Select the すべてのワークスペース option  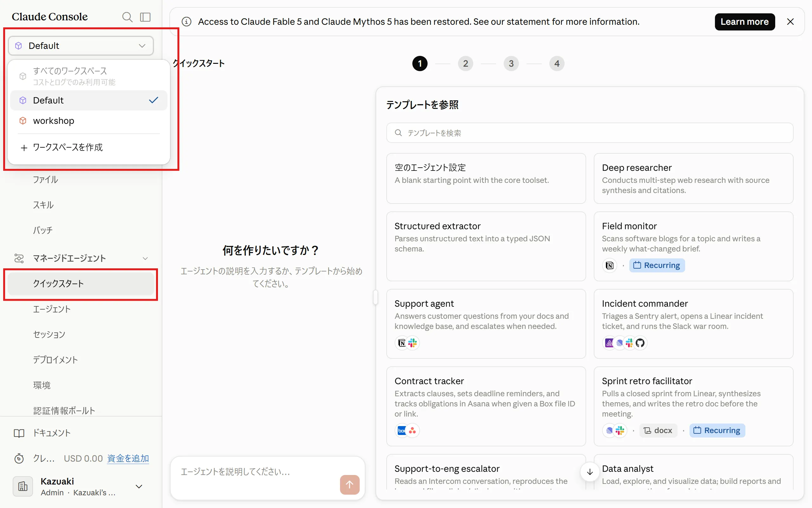(x=88, y=76)
